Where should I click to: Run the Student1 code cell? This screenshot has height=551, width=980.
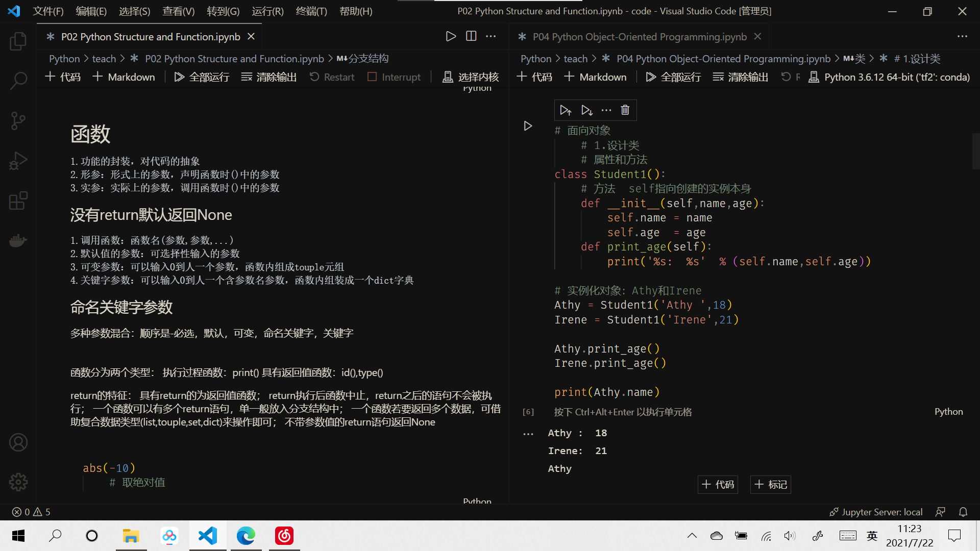528,126
